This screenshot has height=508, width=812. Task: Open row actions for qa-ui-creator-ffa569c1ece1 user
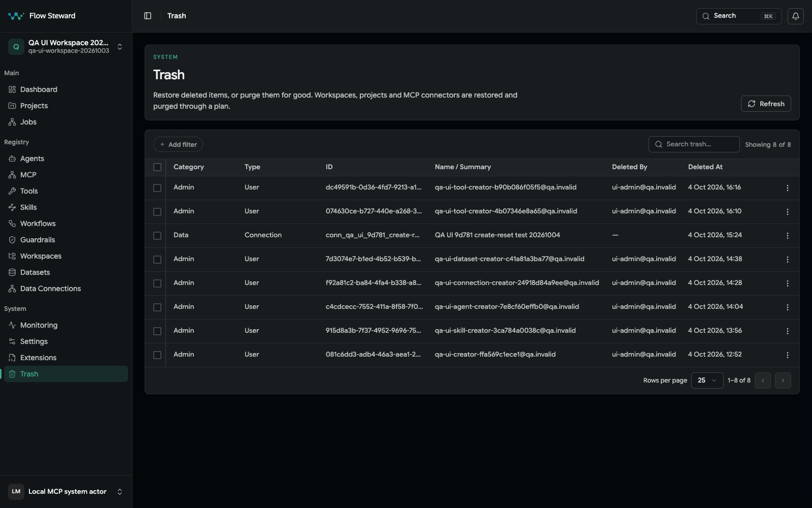788,355
